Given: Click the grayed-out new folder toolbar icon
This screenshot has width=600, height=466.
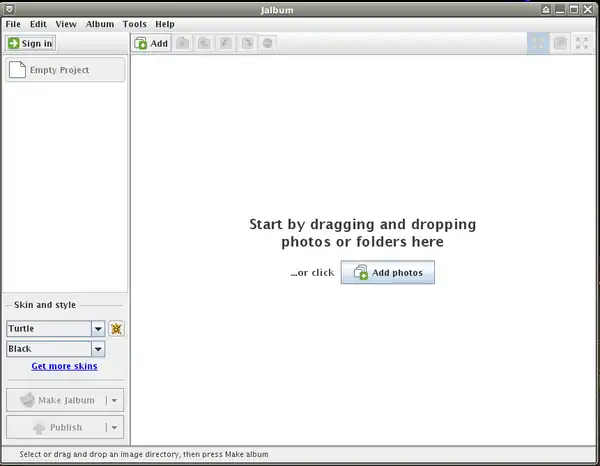Looking at the screenshot, I should [x=183, y=43].
